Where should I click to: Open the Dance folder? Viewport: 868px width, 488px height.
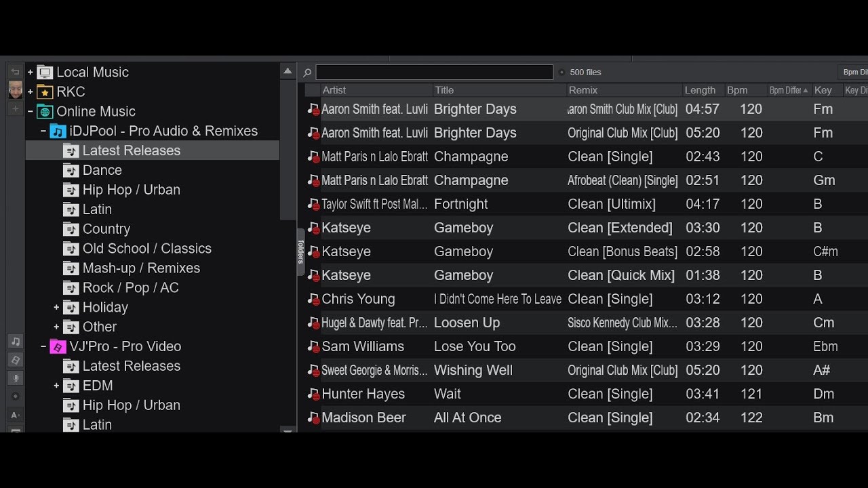(x=102, y=170)
